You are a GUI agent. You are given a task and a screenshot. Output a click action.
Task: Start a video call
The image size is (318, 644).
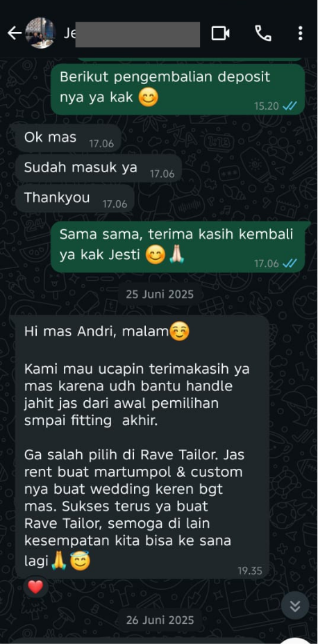pyautogui.click(x=220, y=33)
